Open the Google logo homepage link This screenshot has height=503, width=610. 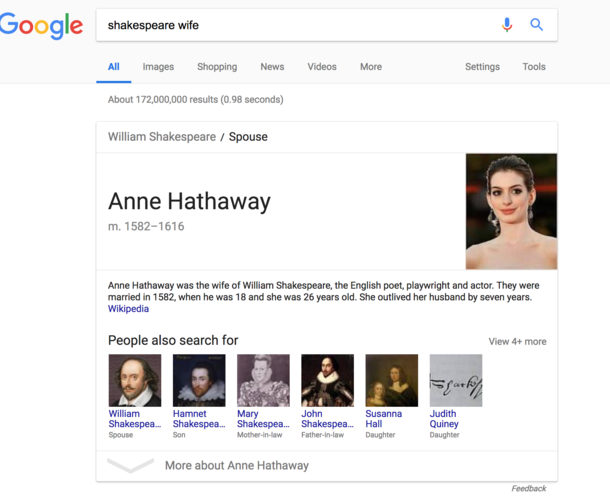coord(41,26)
